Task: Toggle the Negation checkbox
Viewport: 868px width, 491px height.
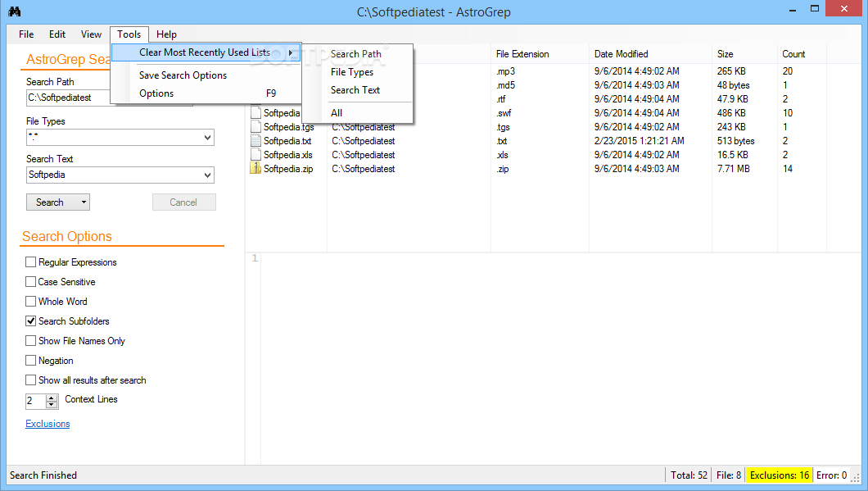Action: pyautogui.click(x=30, y=360)
